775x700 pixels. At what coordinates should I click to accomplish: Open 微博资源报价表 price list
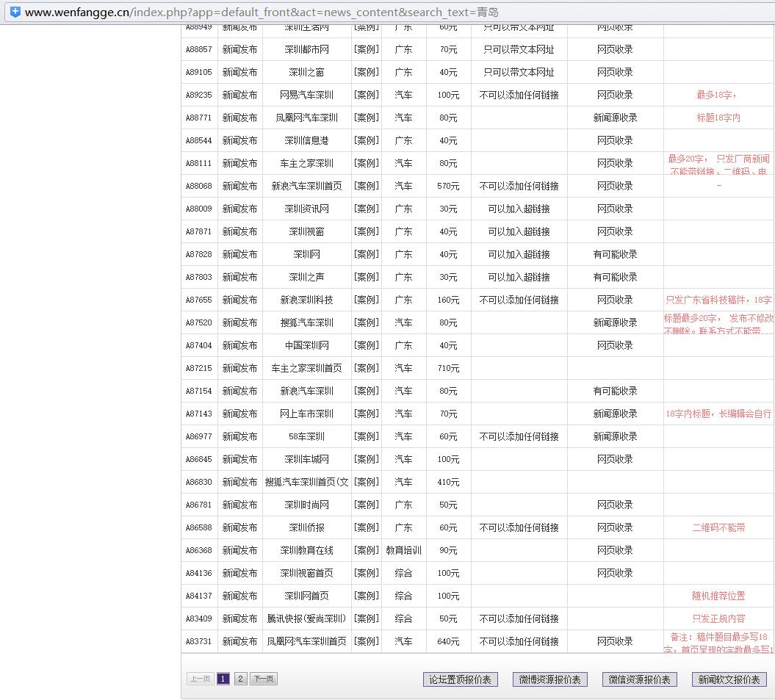tap(549, 679)
